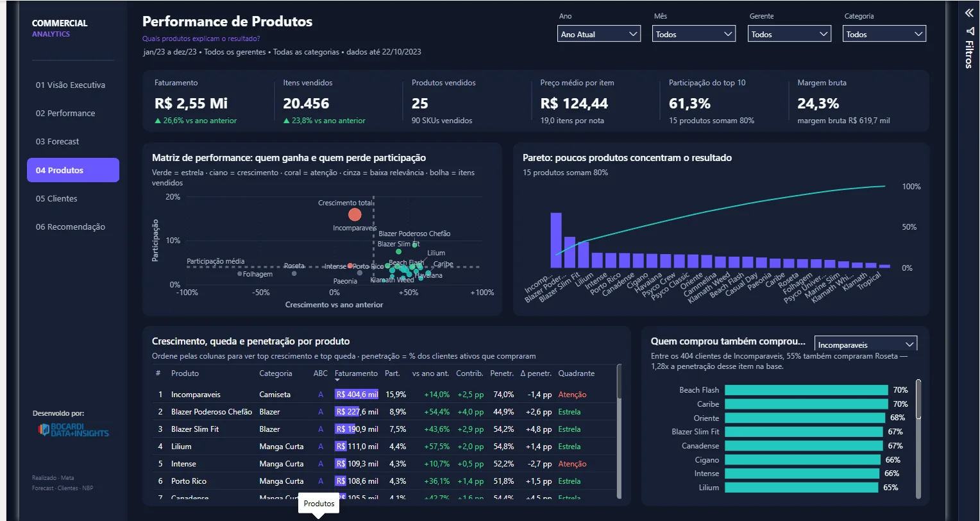Image resolution: width=980 pixels, height=521 pixels.
Task: Select the Oriente bar at 68%
Action: point(804,418)
